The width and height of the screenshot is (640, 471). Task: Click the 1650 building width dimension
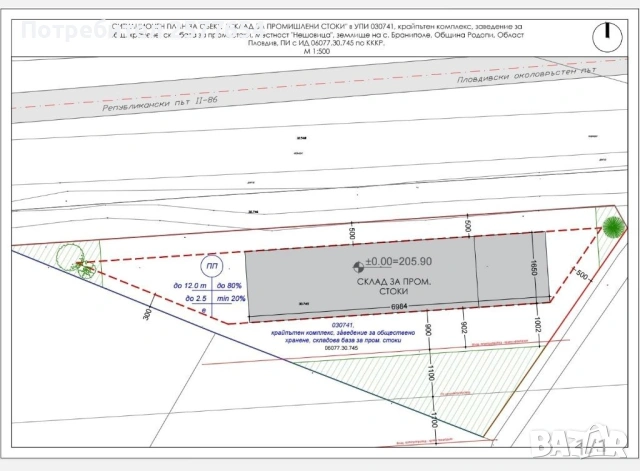click(x=533, y=267)
